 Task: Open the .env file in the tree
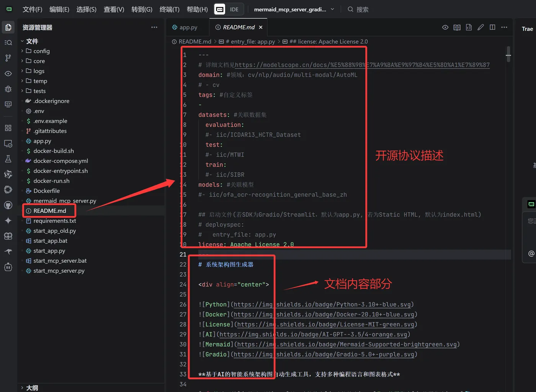[39, 111]
